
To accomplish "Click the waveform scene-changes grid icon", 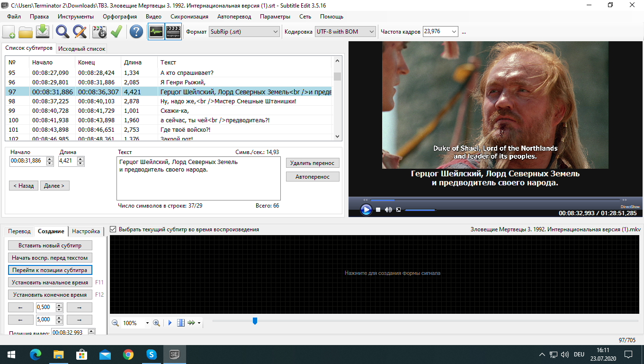I will click(181, 323).
